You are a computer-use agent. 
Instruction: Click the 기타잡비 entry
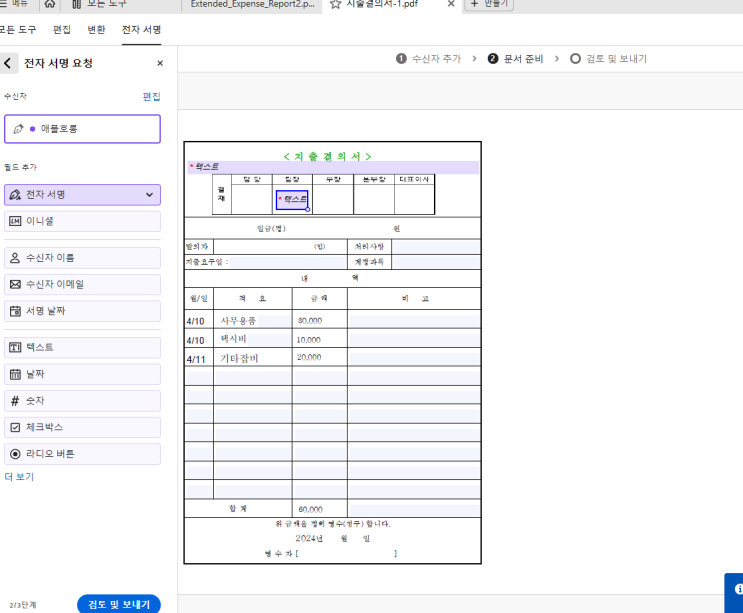click(239, 358)
